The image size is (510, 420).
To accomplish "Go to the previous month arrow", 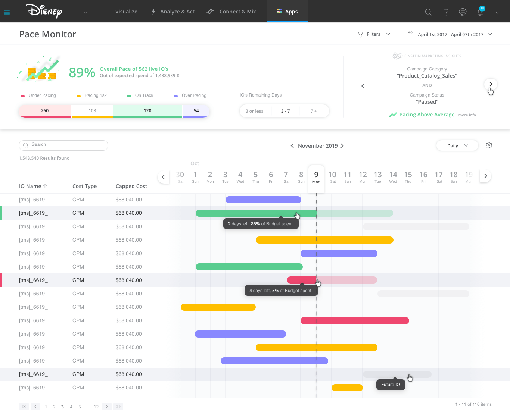I will tap(292, 146).
